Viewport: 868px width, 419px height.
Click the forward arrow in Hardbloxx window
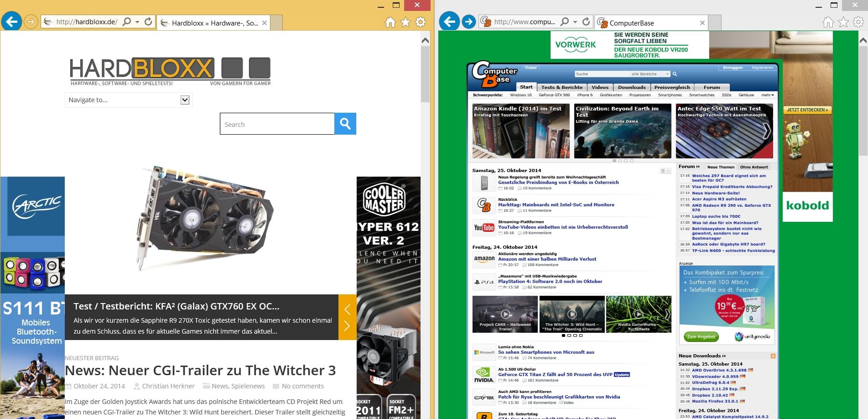pyautogui.click(x=31, y=21)
